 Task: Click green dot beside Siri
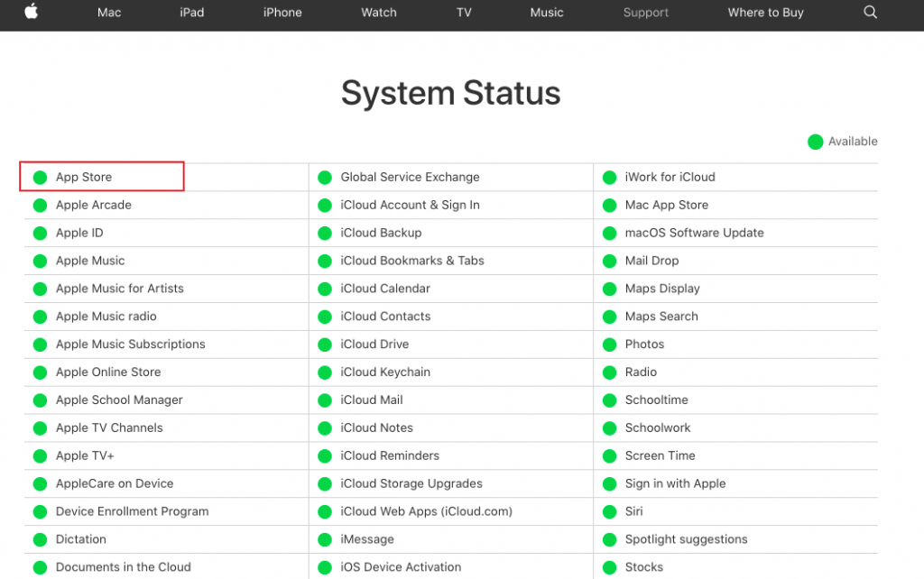[x=609, y=512]
